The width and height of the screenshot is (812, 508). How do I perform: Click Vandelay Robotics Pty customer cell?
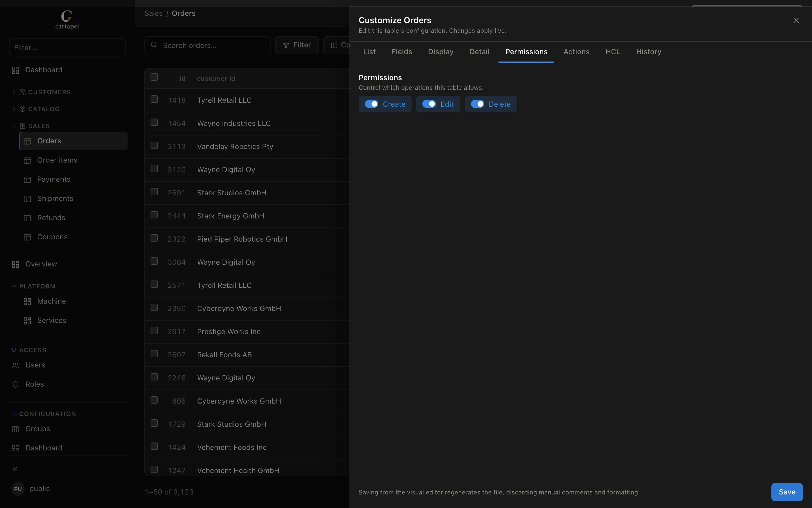click(x=235, y=146)
